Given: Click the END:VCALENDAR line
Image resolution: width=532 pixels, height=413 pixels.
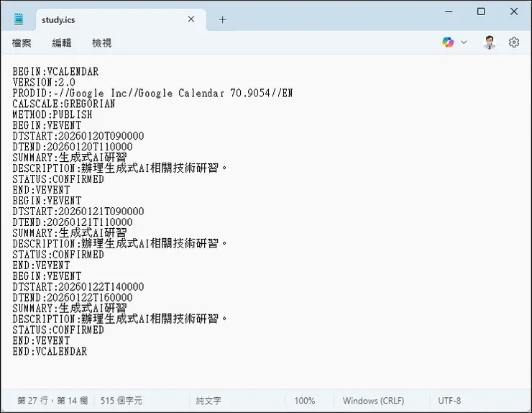Looking at the screenshot, I should 50,352.
